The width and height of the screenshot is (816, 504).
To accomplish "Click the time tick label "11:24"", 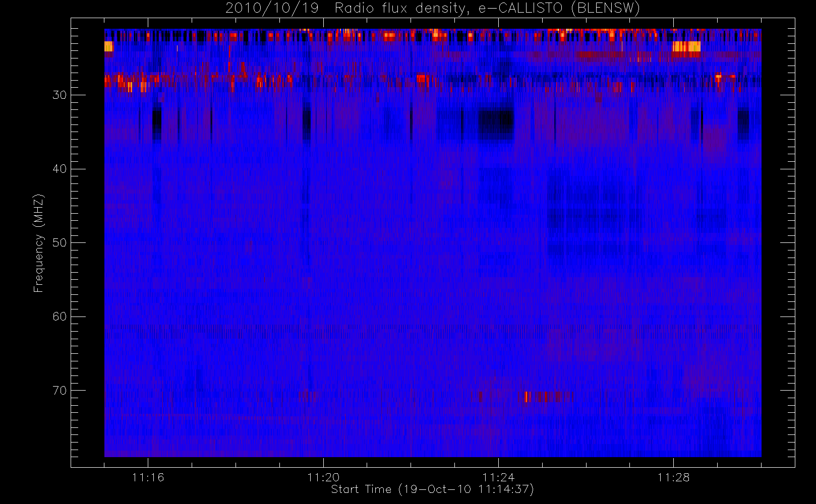I will coord(498,477).
